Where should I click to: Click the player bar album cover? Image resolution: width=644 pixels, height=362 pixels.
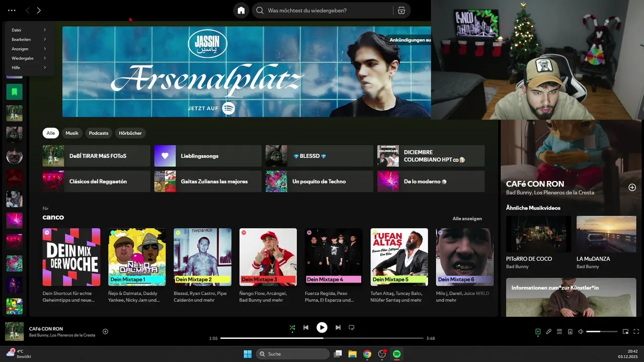(x=15, y=331)
